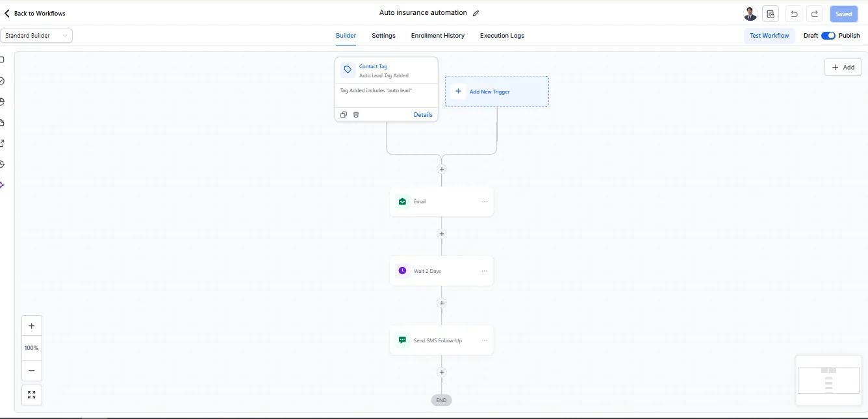Rename the workflow using the pencil icon
Image resolution: width=868 pixels, height=419 pixels.
click(476, 12)
